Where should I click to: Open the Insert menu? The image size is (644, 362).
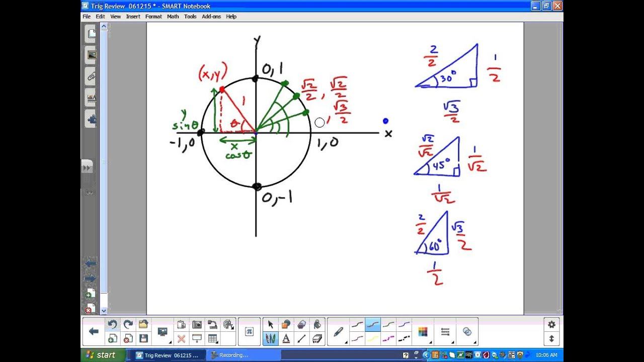tap(133, 17)
